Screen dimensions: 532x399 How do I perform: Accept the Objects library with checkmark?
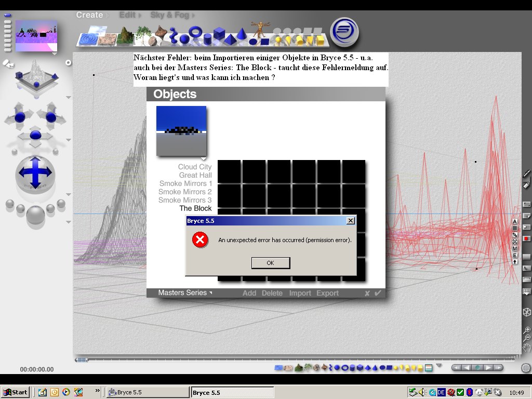[x=378, y=293]
